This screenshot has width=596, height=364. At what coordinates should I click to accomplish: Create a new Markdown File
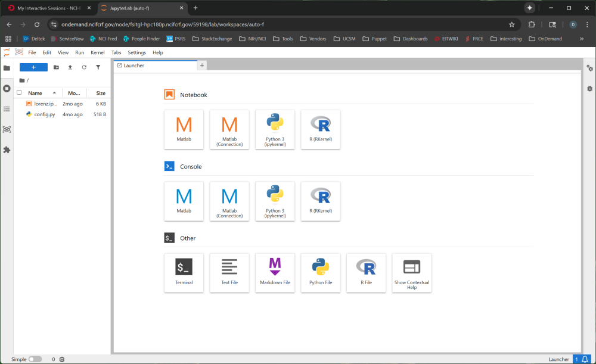275,272
